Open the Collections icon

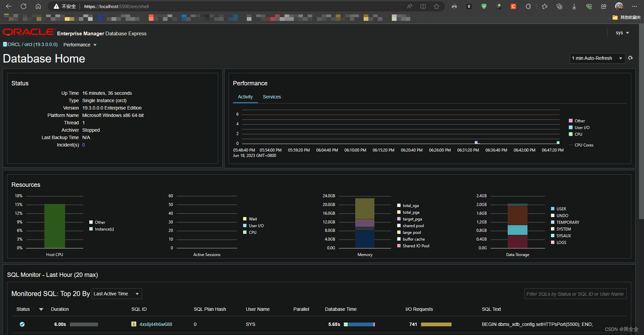pyautogui.click(x=559, y=6)
